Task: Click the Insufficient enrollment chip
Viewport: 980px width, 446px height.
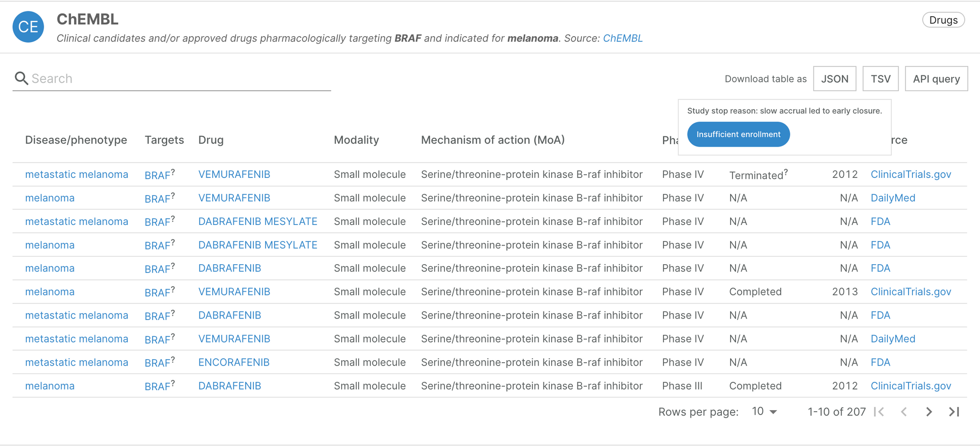Action: point(738,134)
